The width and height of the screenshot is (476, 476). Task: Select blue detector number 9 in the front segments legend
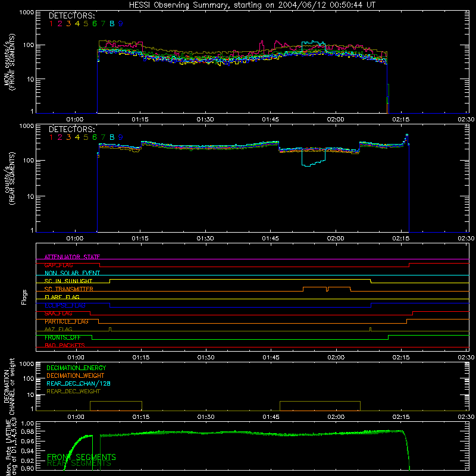[x=121, y=23]
